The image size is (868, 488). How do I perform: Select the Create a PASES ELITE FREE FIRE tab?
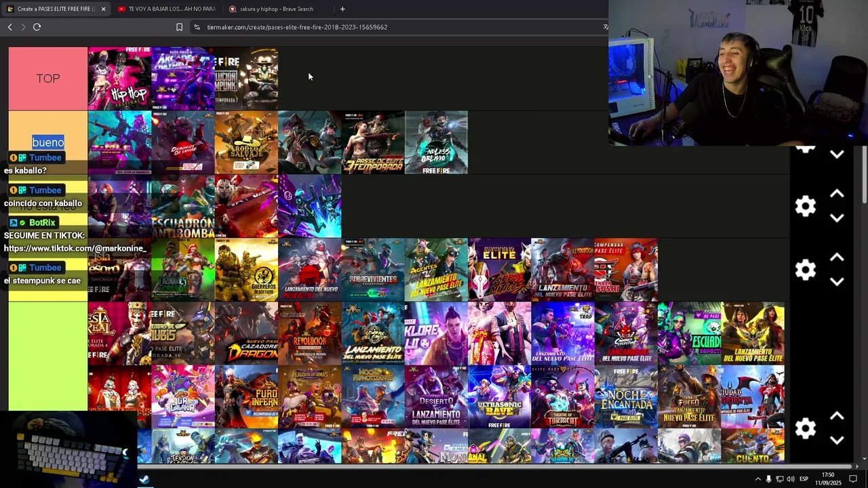(56, 9)
